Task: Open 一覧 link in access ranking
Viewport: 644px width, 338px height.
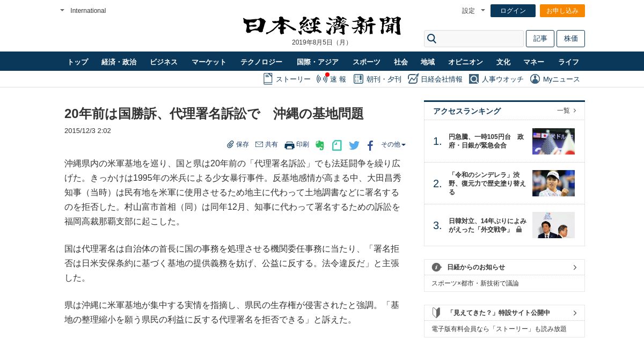Action: 567,111
